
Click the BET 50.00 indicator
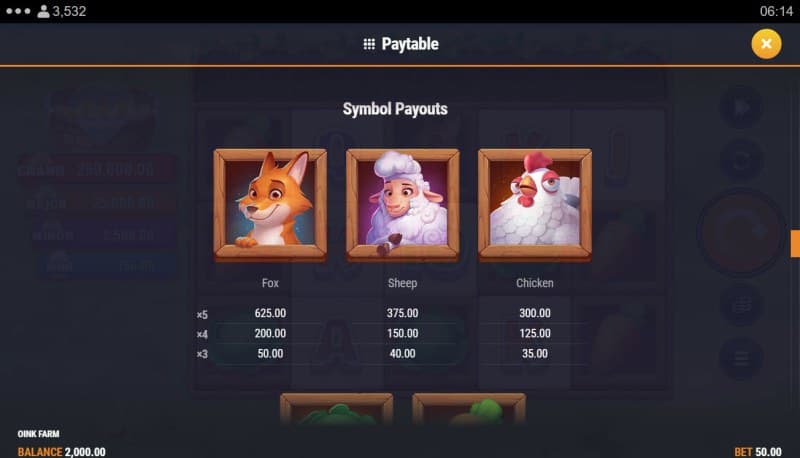(758, 452)
